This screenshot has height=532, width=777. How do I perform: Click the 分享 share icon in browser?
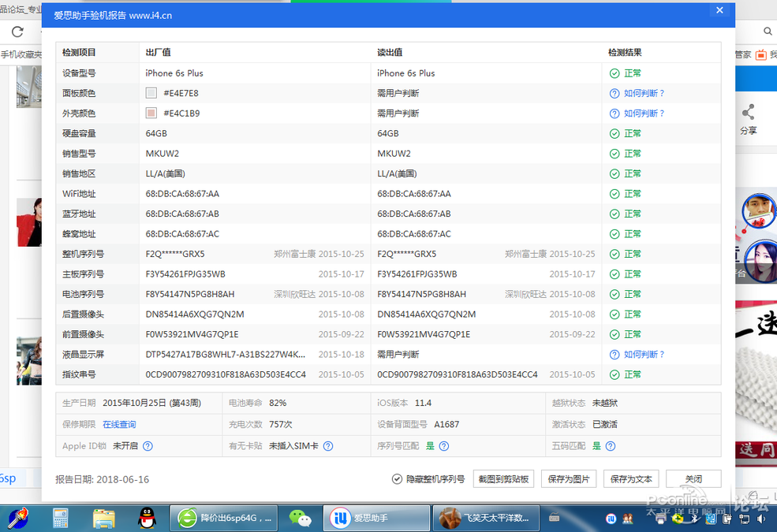tap(749, 113)
